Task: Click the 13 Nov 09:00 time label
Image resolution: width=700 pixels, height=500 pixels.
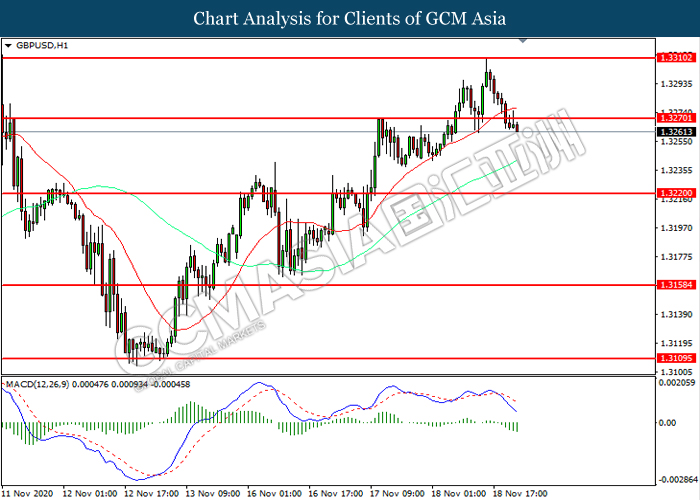Action: pyautogui.click(x=213, y=493)
